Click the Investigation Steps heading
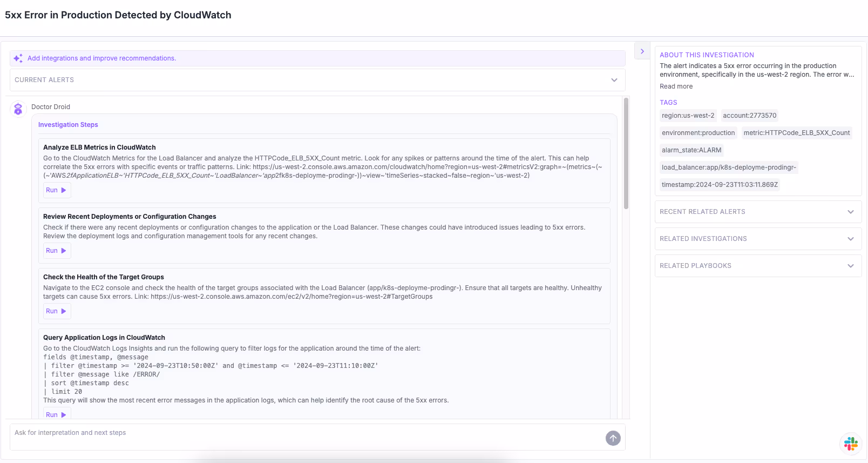868x463 pixels. (68, 125)
